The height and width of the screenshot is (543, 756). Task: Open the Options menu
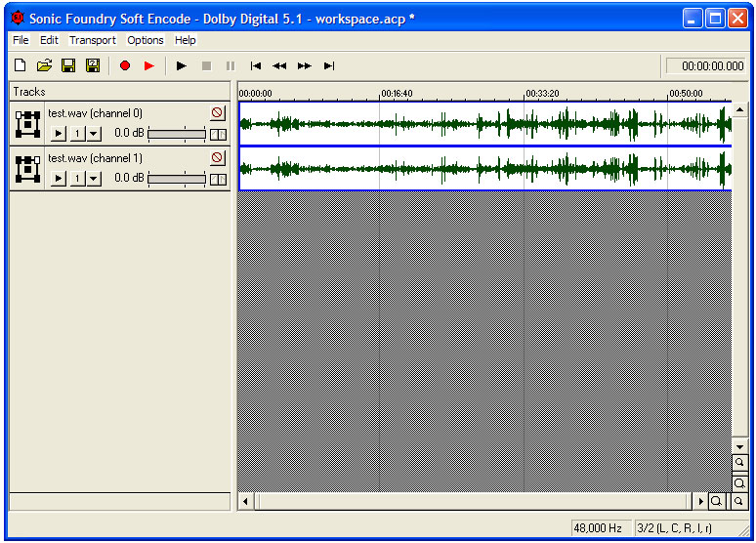[x=146, y=40]
